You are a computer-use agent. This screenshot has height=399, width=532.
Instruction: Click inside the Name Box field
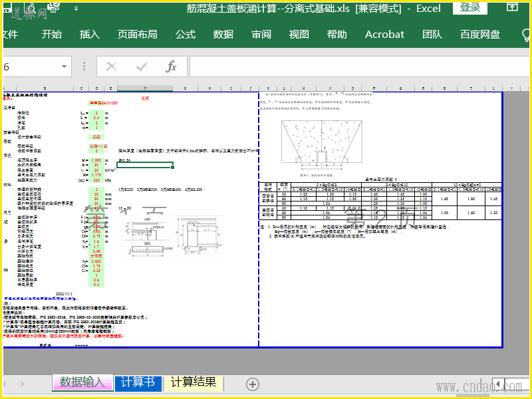click(x=31, y=66)
